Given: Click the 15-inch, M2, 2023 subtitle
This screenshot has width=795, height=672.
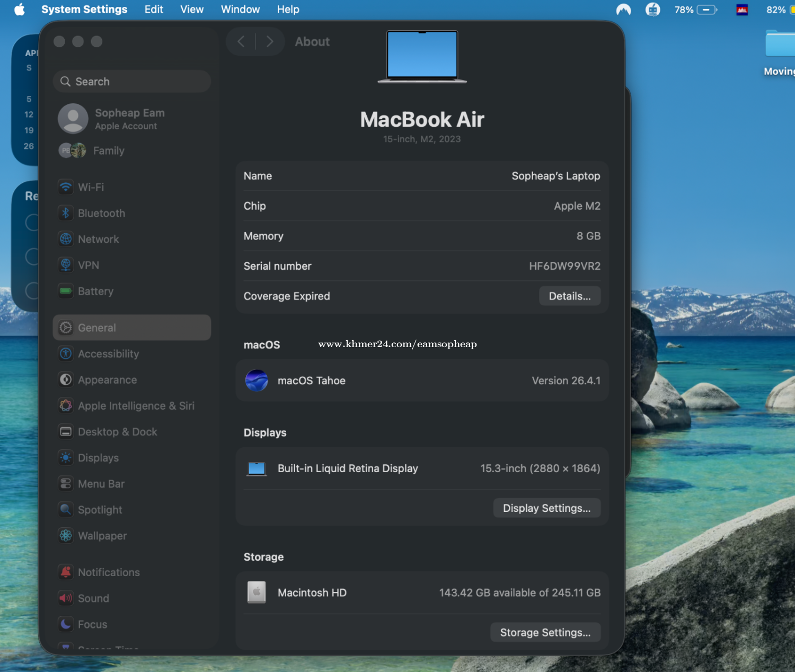Looking at the screenshot, I should pos(422,139).
